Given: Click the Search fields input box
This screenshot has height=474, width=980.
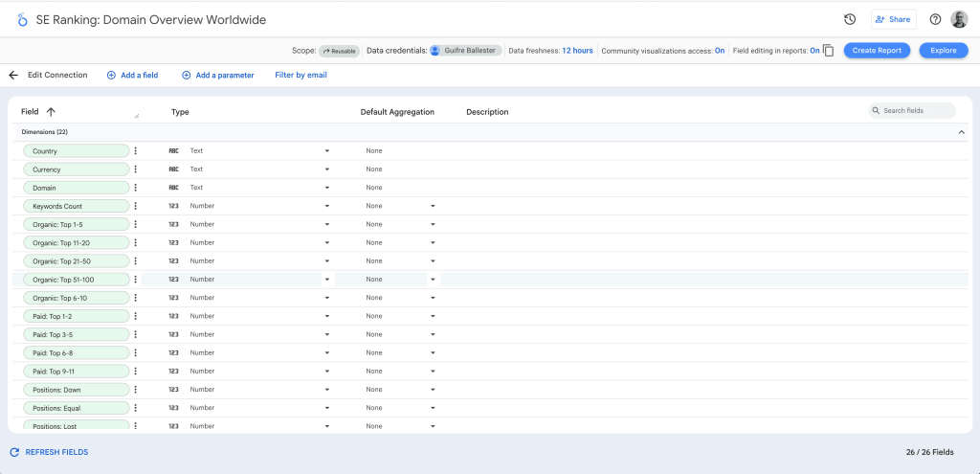Looking at the screenshot, I should pos(915,111).
